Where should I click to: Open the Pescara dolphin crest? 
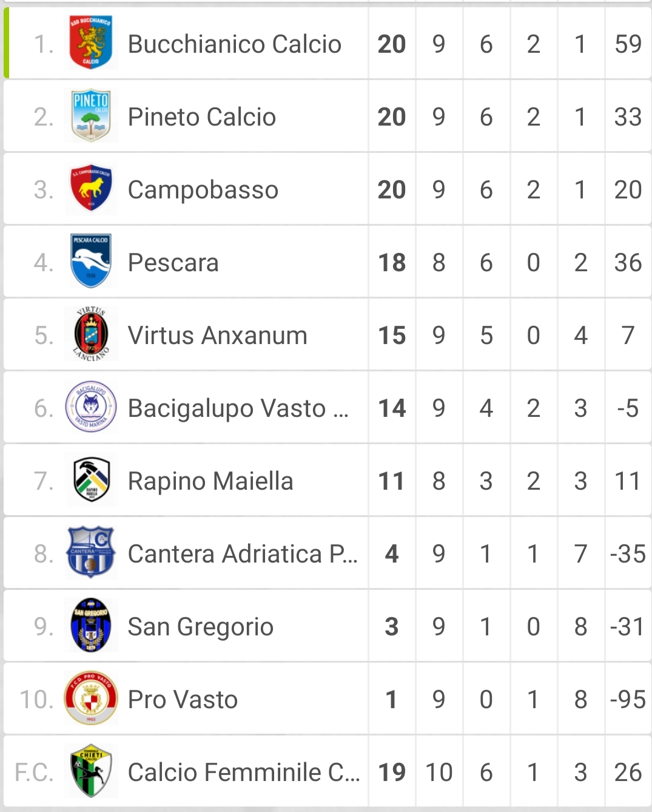(x=91, y=262)
